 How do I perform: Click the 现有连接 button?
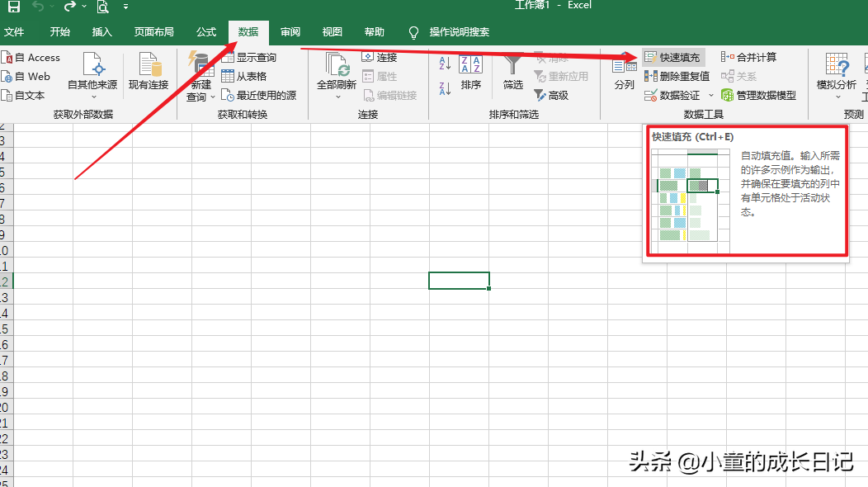(149, 71)
